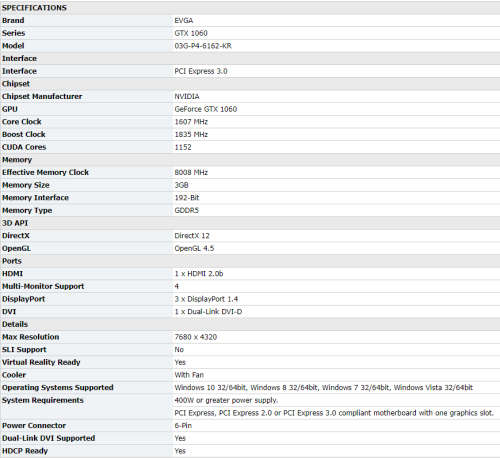Click the Operating Systems Supported label
Screen dimensions: 500x458
(58, 388)
